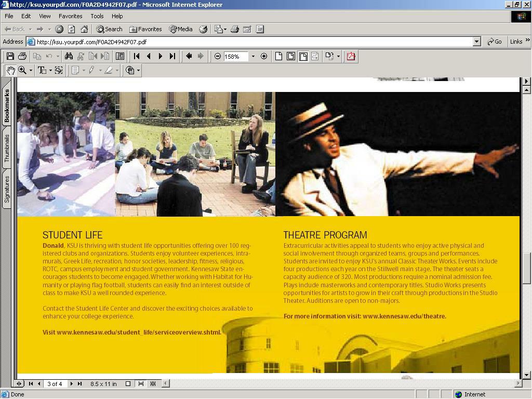The image size is (532, 399).
Task: Toggle Continuous page layout in status bar
Action: tap(141, 384)
